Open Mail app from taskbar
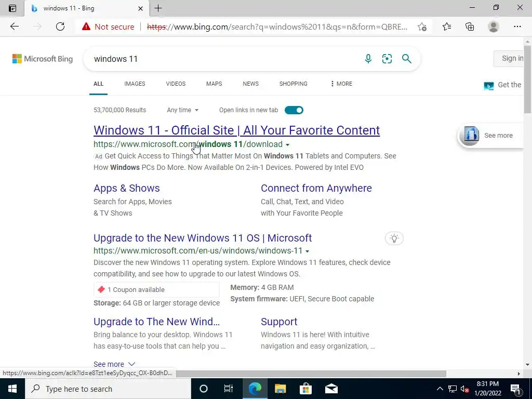This screenshot has height=399, width=532. click(x=331, y=389)
